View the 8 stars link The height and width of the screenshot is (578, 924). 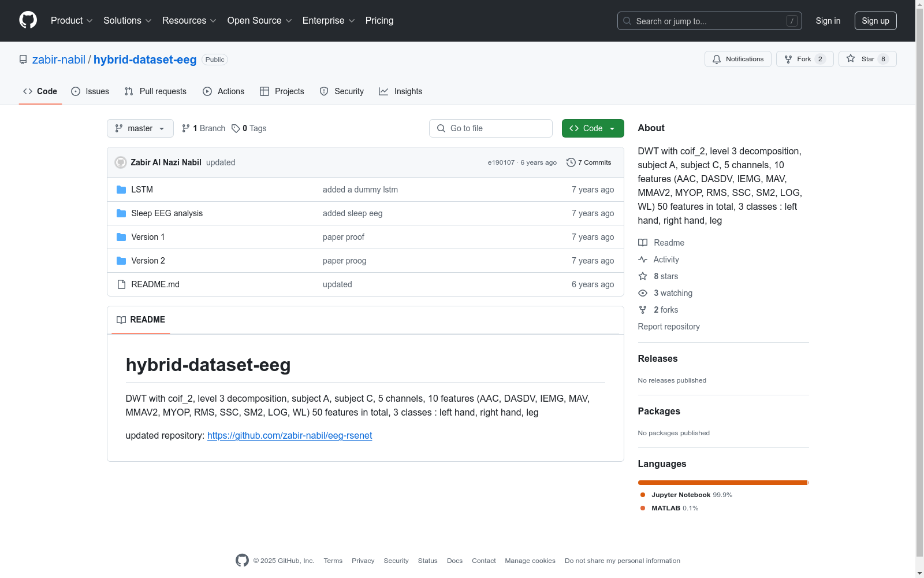point(658,276)
